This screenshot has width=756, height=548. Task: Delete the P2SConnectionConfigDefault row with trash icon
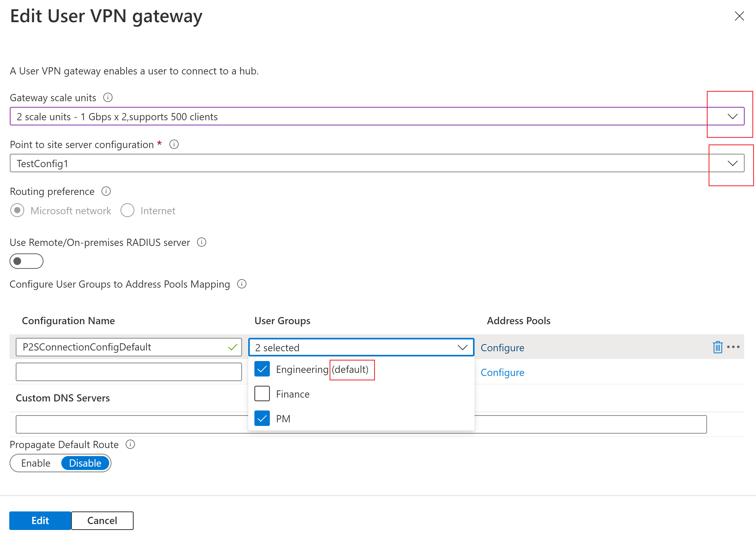[717, 347]
